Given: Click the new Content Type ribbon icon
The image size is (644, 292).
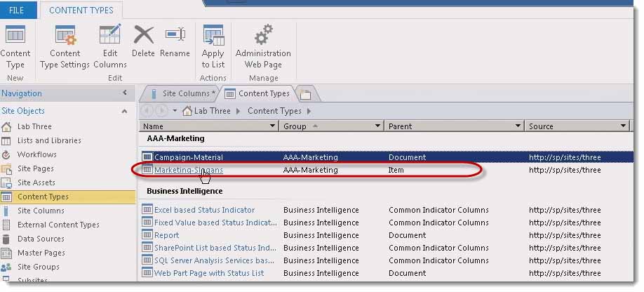Looking at the screenshot, I should coord(15,34).
